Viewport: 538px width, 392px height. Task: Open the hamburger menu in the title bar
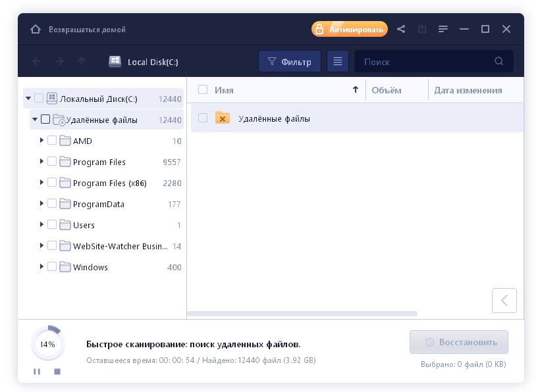pyautogui.click(x=443, y=29)
